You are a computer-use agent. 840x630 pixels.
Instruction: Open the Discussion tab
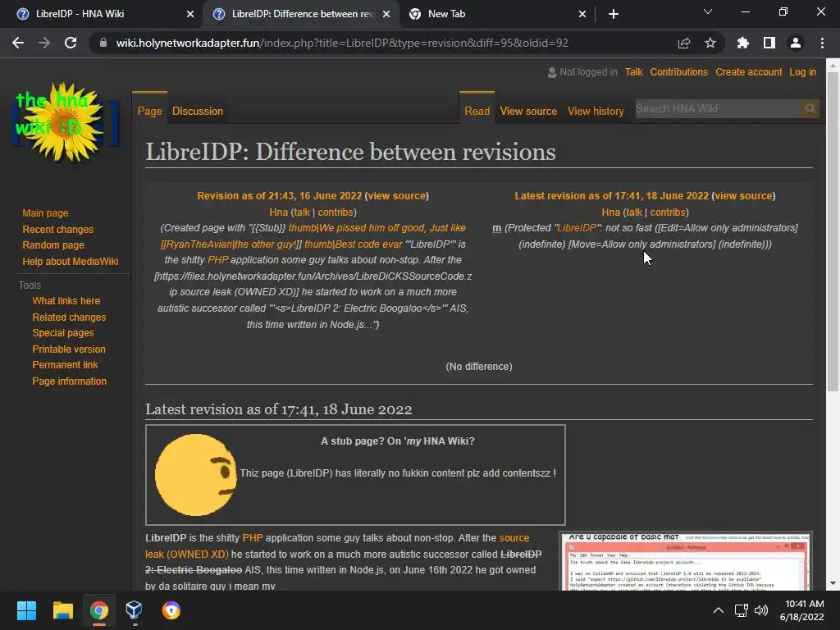click(x=198, y=111)
